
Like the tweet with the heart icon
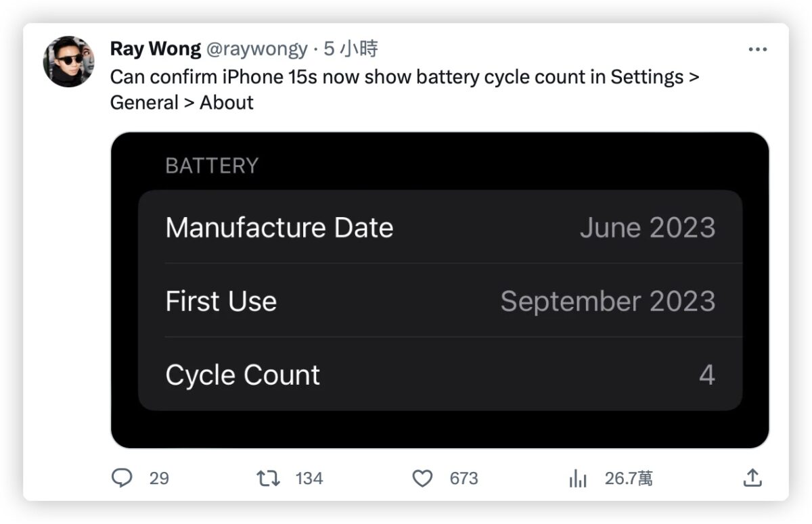(422, 479)
